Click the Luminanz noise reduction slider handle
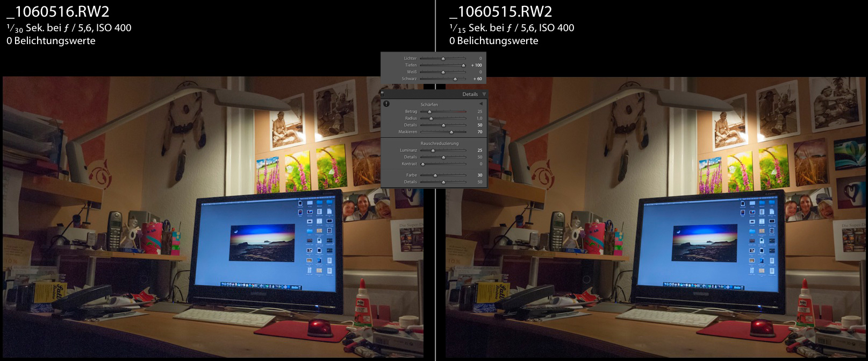The height and width of the screenshot is (361, 868). tap(433, 151)
